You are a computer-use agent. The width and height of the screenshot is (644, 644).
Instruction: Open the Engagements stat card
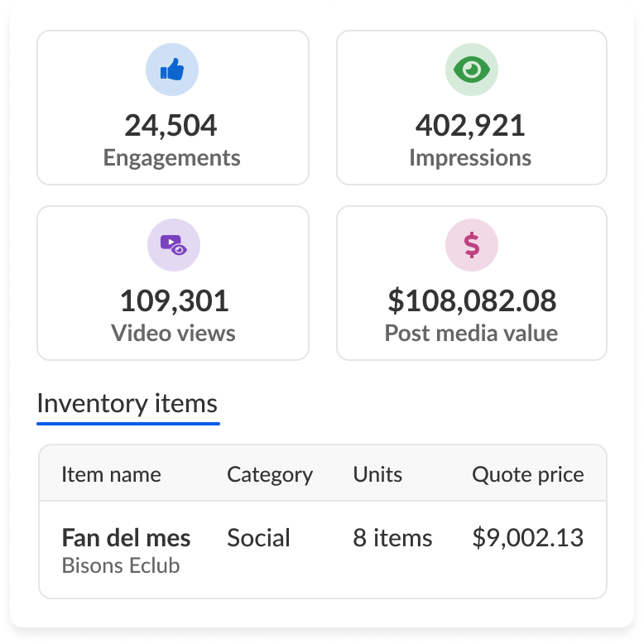tap(173, 108)
